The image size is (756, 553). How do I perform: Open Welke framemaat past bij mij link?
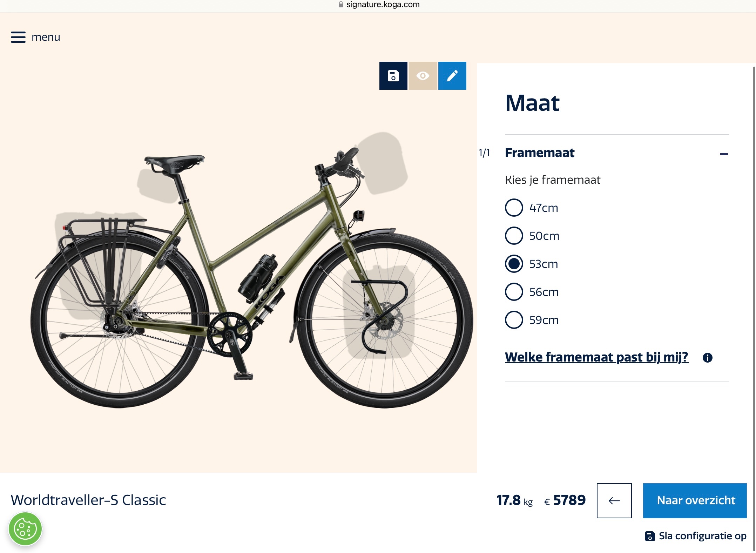(596, 357)
